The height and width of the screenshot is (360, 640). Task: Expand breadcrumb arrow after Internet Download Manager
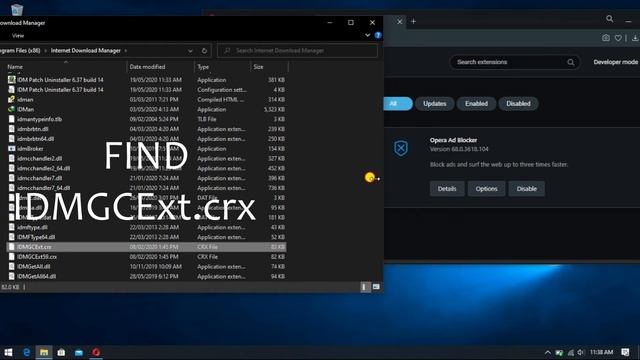click(126, 51)
